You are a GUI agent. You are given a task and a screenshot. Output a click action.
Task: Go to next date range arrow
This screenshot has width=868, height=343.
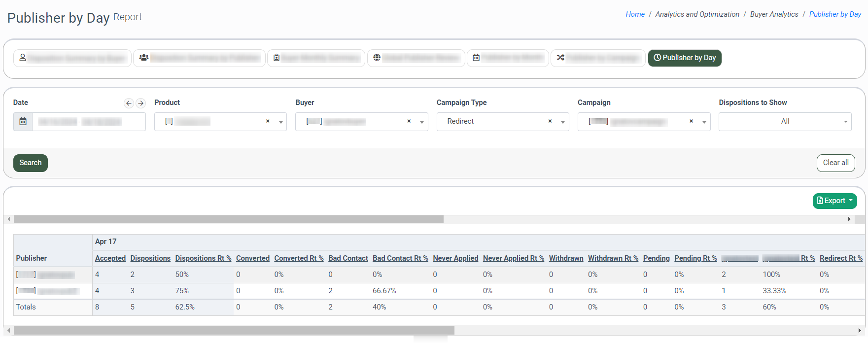click(x=141, y=103)
